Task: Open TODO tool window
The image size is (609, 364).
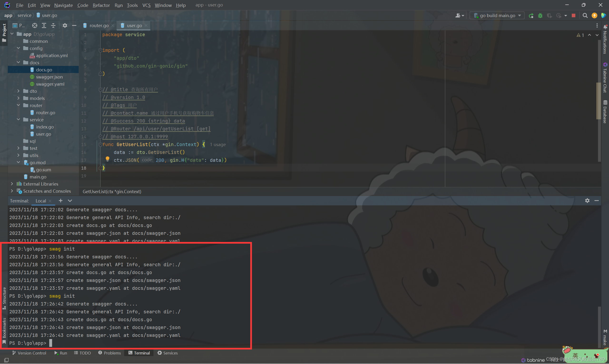Action: point(82,353)
